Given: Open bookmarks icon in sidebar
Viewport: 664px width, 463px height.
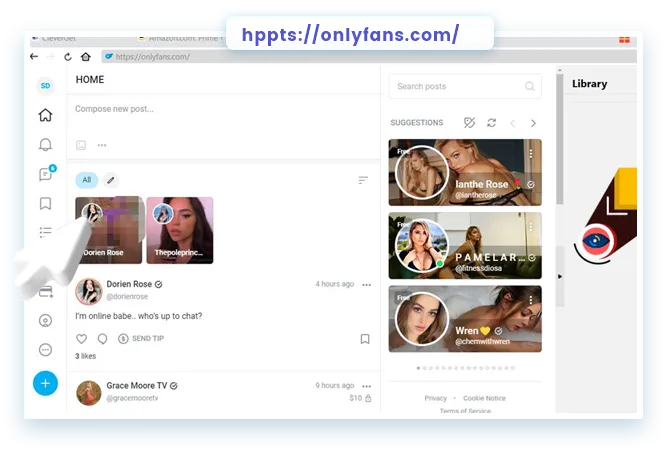Looking at the screenshot, I should (x=45, y=203).
